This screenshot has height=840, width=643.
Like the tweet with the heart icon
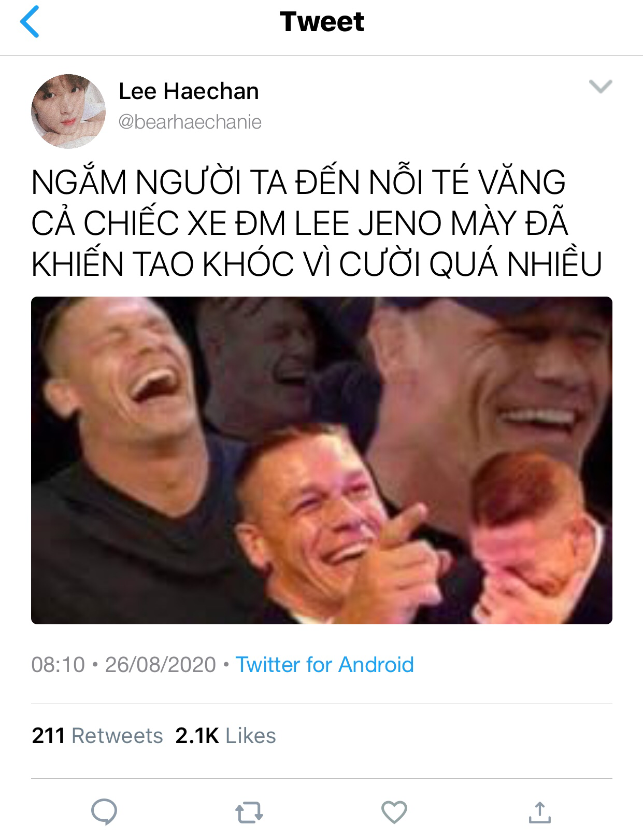[x=394, y=813]
